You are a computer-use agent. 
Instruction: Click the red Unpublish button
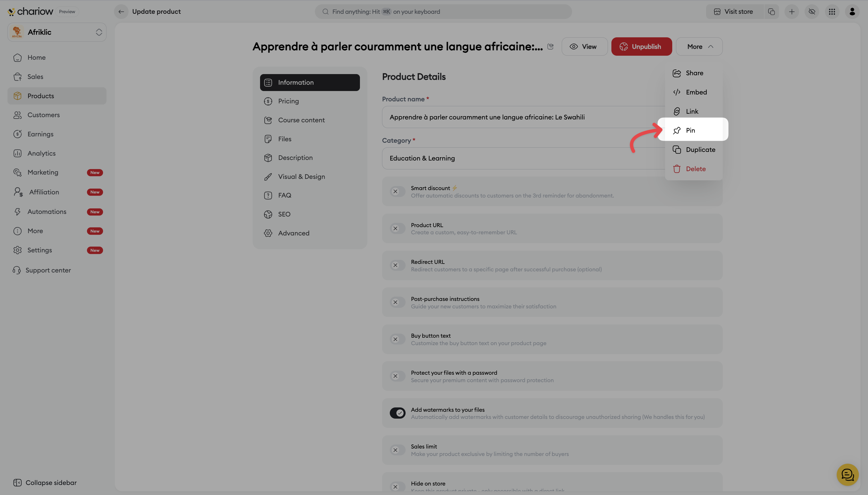[641, 47]
